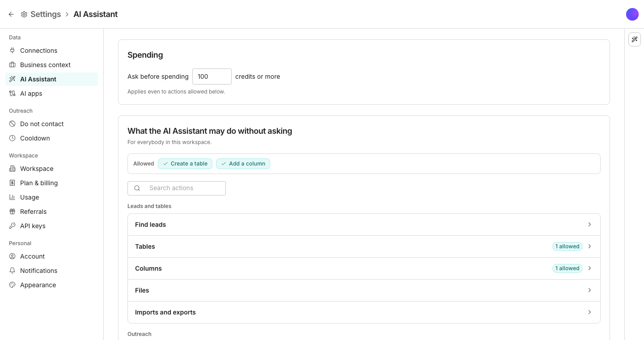The image size is (644, 340).
Task: Open AI Assistant settings in sidebar
Action: 51,79
